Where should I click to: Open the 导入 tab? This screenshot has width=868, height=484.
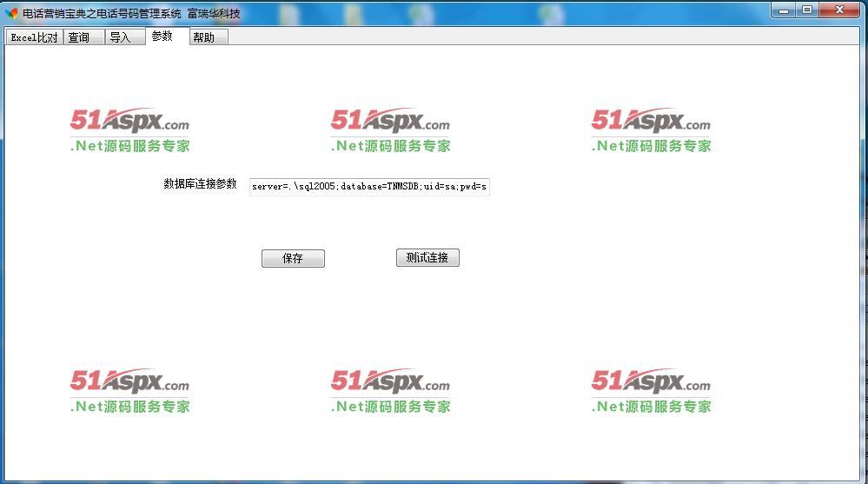125,37
